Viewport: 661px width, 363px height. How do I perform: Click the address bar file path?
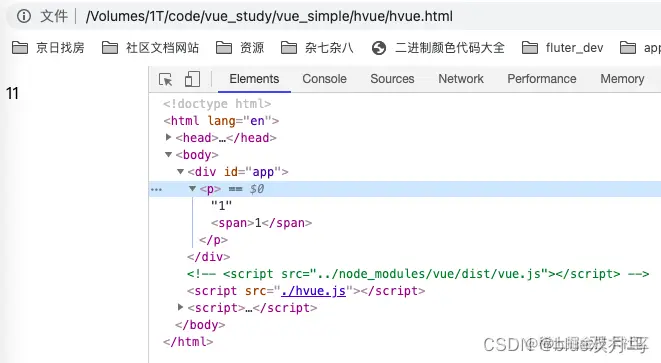pos(269,16)
